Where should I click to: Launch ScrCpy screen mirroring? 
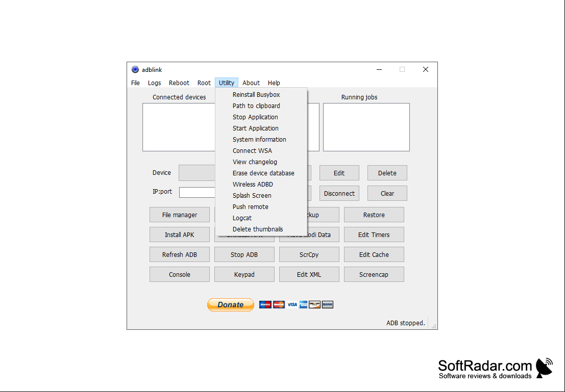pyautogui.click(x=309, y=254)
